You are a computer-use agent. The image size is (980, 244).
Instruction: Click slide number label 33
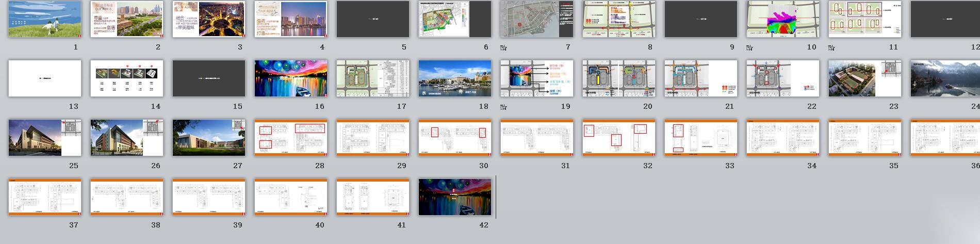[x=729, y=166]
